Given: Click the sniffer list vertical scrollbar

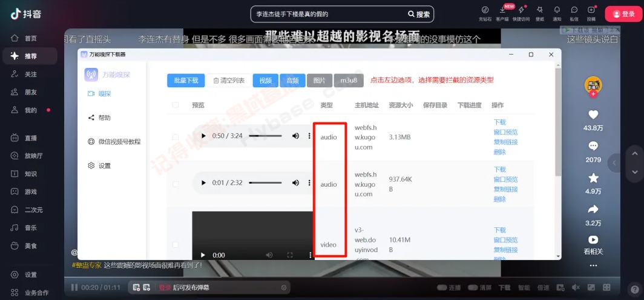Looking at the screenshot, I should [x=557, y=122].
